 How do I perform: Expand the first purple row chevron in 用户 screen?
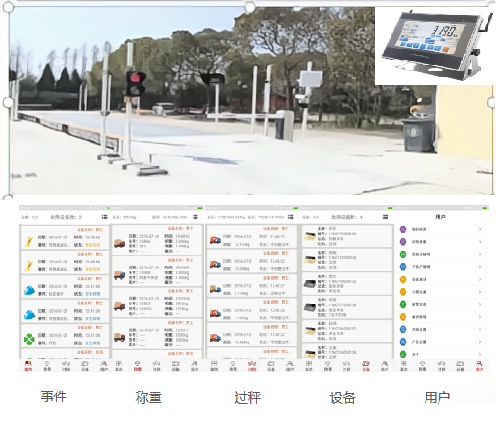pyautogui.click(x=480, y=229)
